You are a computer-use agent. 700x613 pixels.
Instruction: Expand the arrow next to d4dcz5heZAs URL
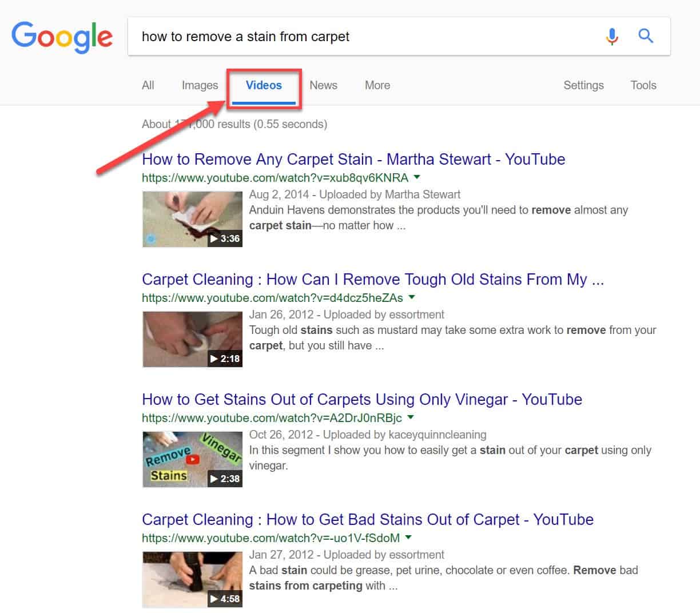pyautogui.click(x=412, y=297)
